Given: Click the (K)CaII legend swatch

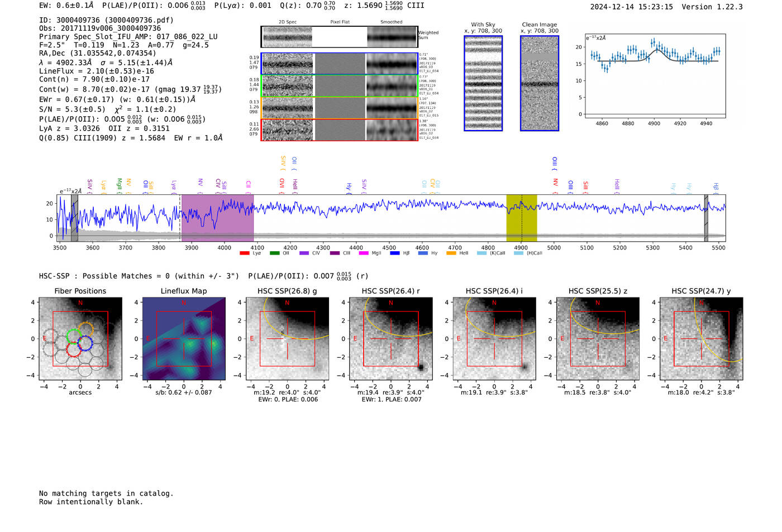Looking at the screenshot, I should [x=481, y=253].
